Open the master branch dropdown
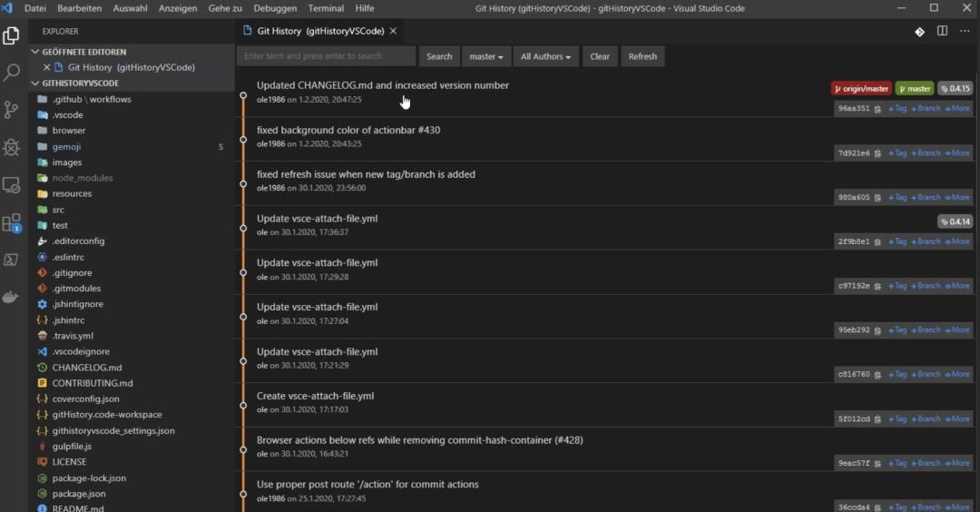The image size is (980, 512). point(485,56)
